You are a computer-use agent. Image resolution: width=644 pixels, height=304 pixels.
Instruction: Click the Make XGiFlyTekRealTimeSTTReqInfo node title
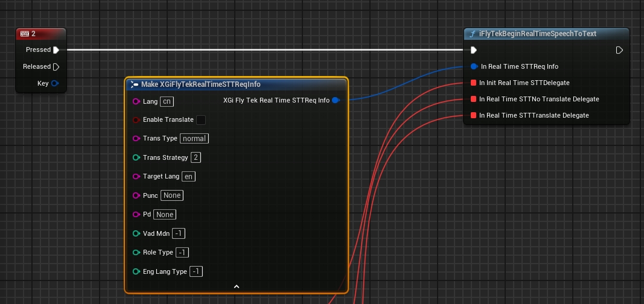(x=201, y=84)
